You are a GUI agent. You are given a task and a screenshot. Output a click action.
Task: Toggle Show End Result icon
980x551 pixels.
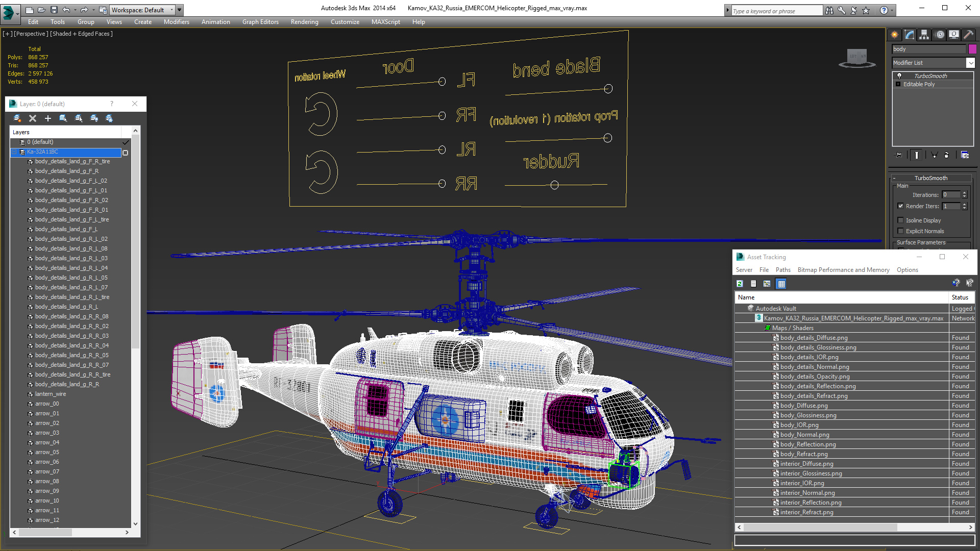917,155
